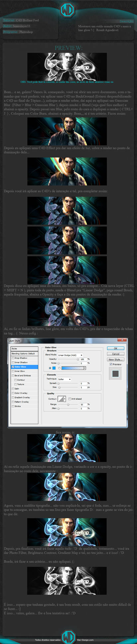Click the blue outer glow color swatch
Viewport: 137px width, 644px height.
pyautogui.click(x=54, y=368)
